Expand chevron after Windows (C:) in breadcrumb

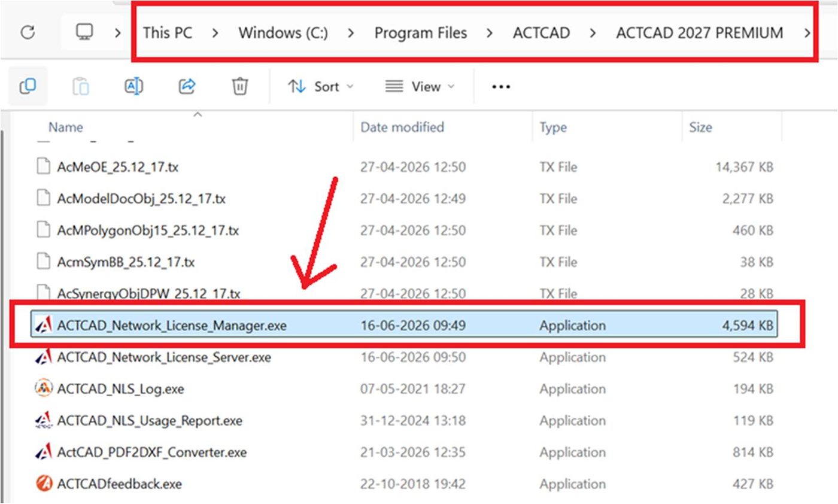click(351, 33)
